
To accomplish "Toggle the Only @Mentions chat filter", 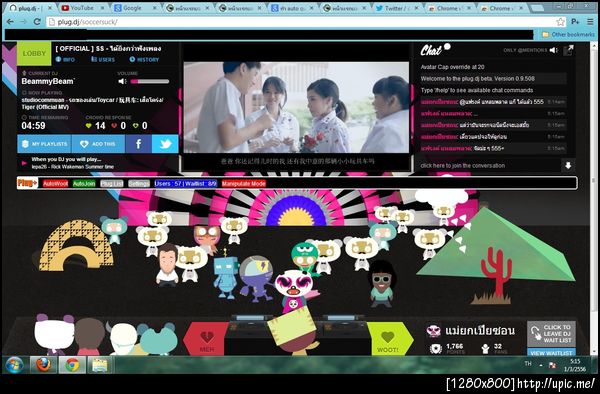I will pyautogui.click(x=525, y=50).
